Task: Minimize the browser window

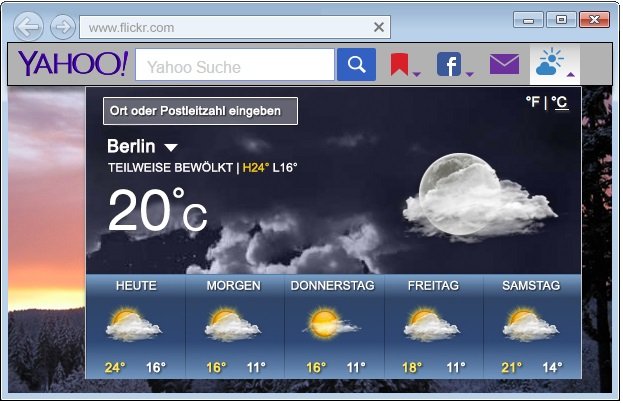Action: [528, 19]
